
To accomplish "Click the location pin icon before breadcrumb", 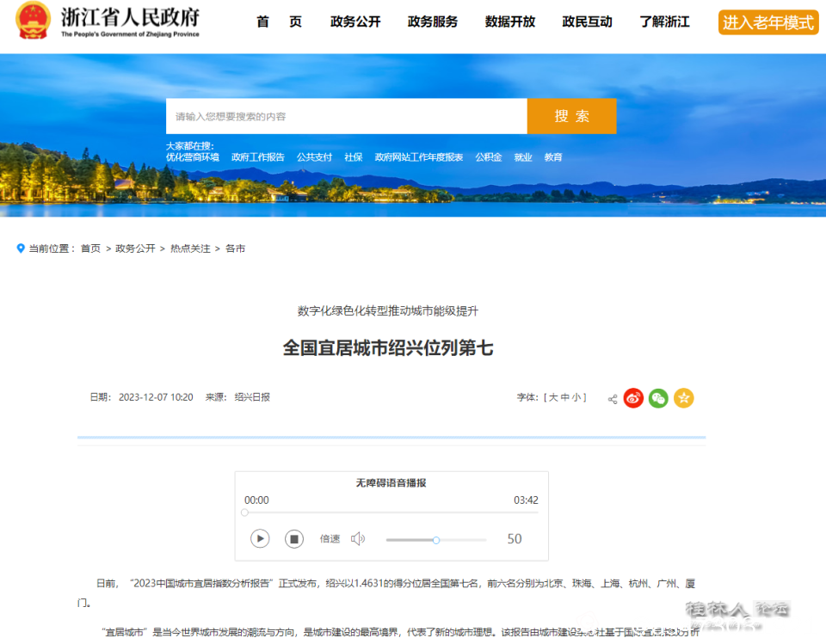I will pyautogui.click(x=21, y=248).
